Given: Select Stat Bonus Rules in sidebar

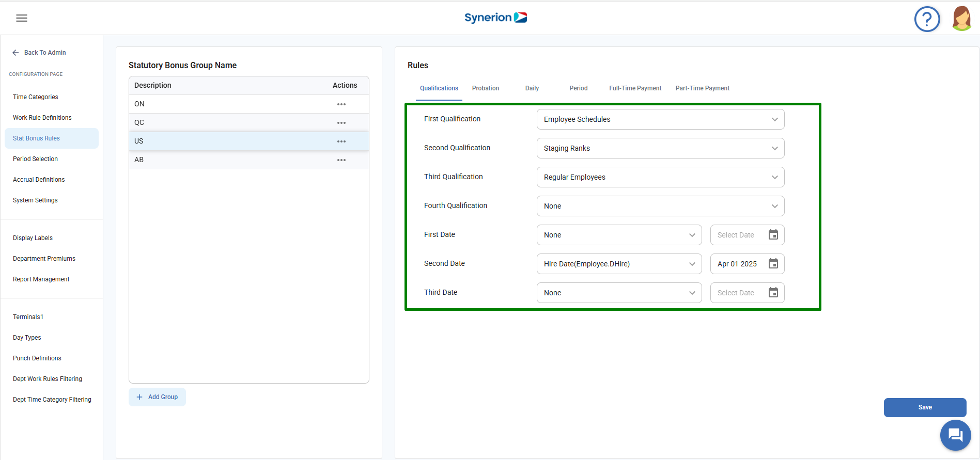Looking at the screenshot, I should coord(52,138).
